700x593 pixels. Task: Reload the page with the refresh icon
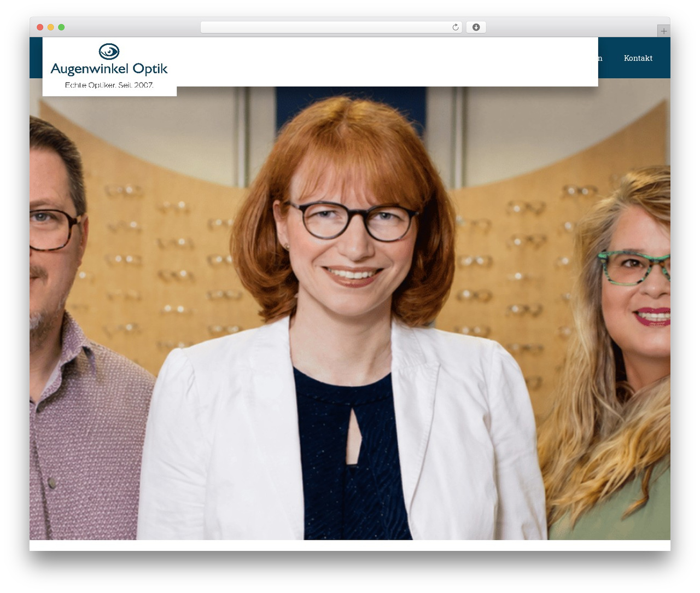(x=456, y=27)
